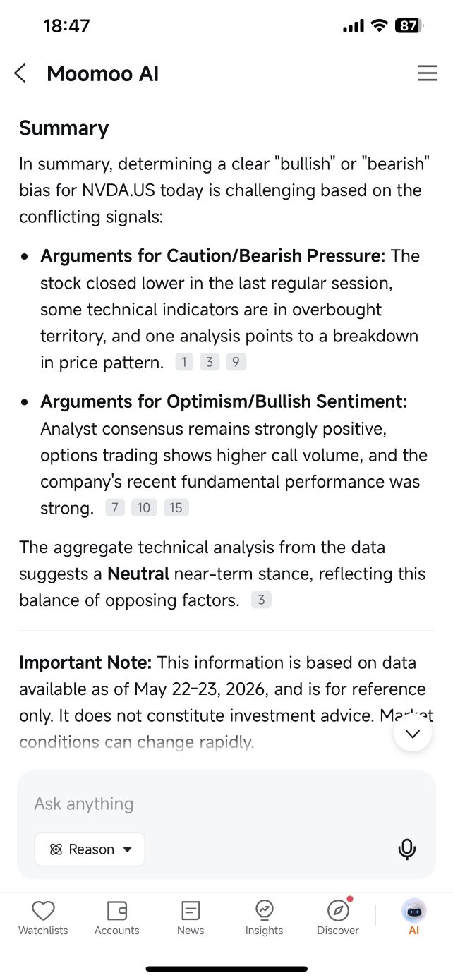Open citation 7 reference badge
The image size is (453, 980).
pos(115,507)
